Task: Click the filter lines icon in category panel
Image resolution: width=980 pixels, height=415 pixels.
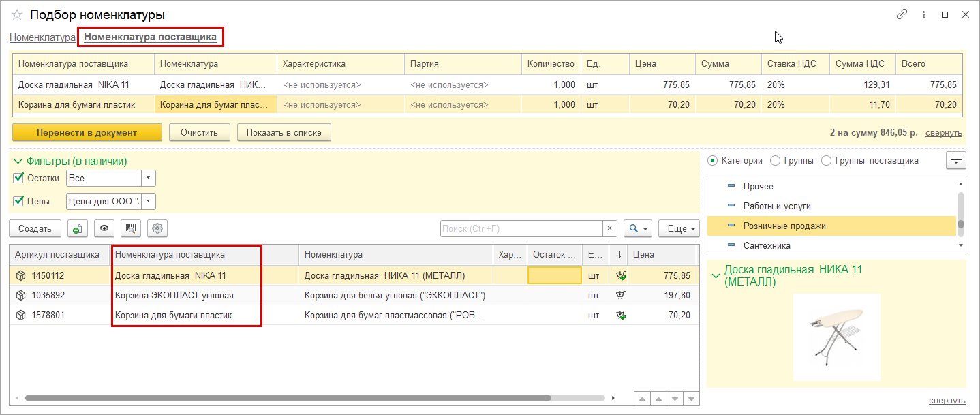Action: tap(957, 161)
